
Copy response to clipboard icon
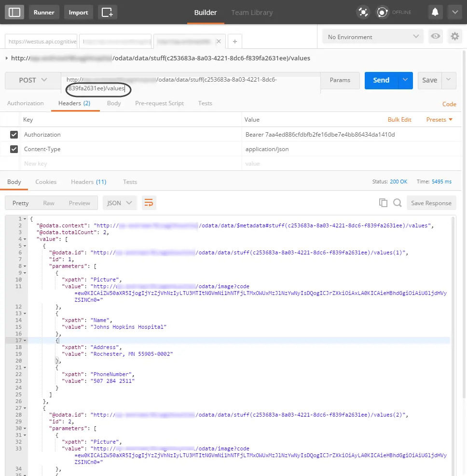(383, 203)
